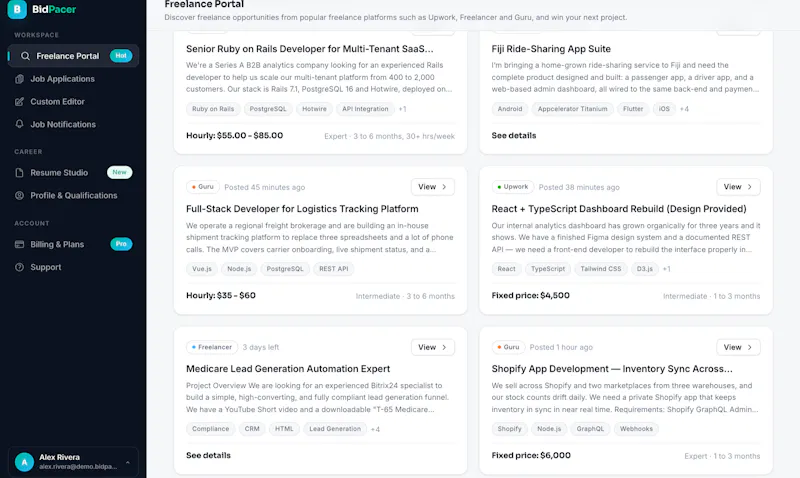
Task: Click the Support help icon
Action: point(19,267)
